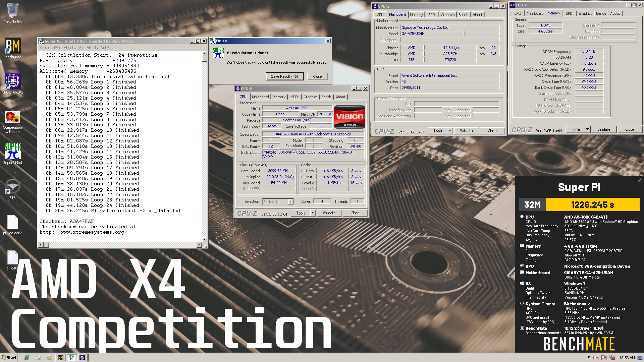Screen dimensions: 644x362
Task: Show hidden system tray icons
Action: [589, 358]
